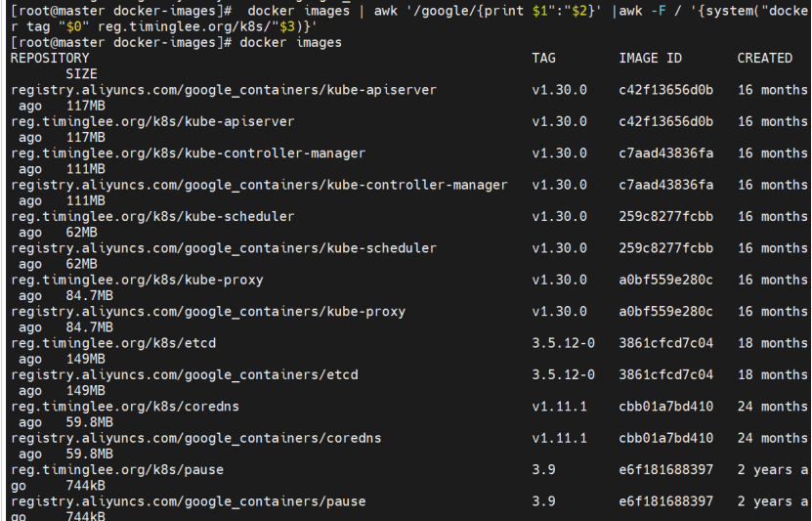Viewport: 812px width, 521px height.
Task: Click the REPOSITORY column header
Action: coord(50,58)
